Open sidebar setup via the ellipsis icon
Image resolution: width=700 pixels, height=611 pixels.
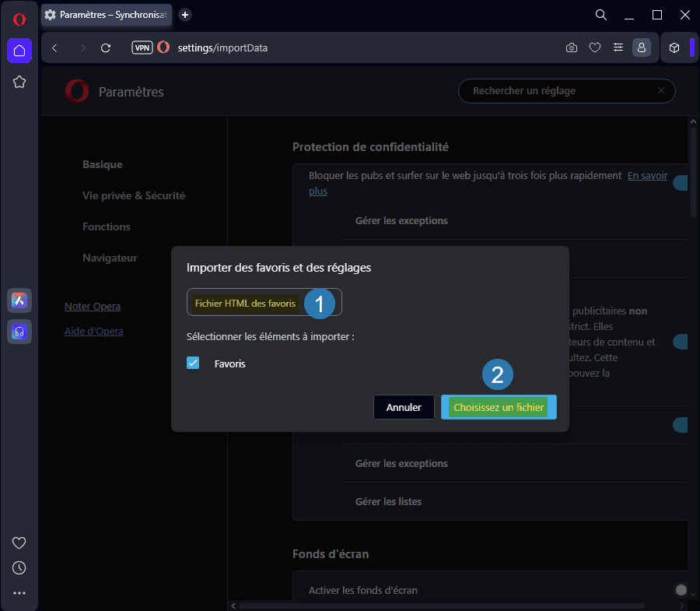(x=19, y=592)
